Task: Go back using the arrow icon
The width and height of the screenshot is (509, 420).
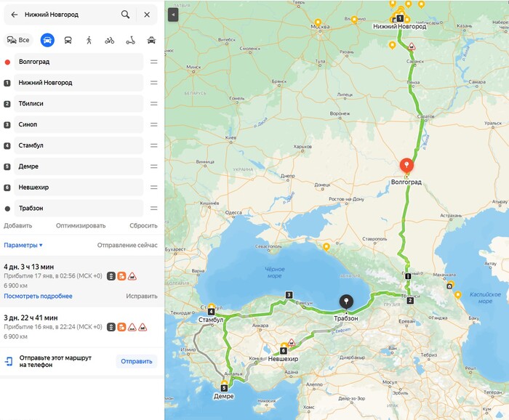Action: pos(15,15)
